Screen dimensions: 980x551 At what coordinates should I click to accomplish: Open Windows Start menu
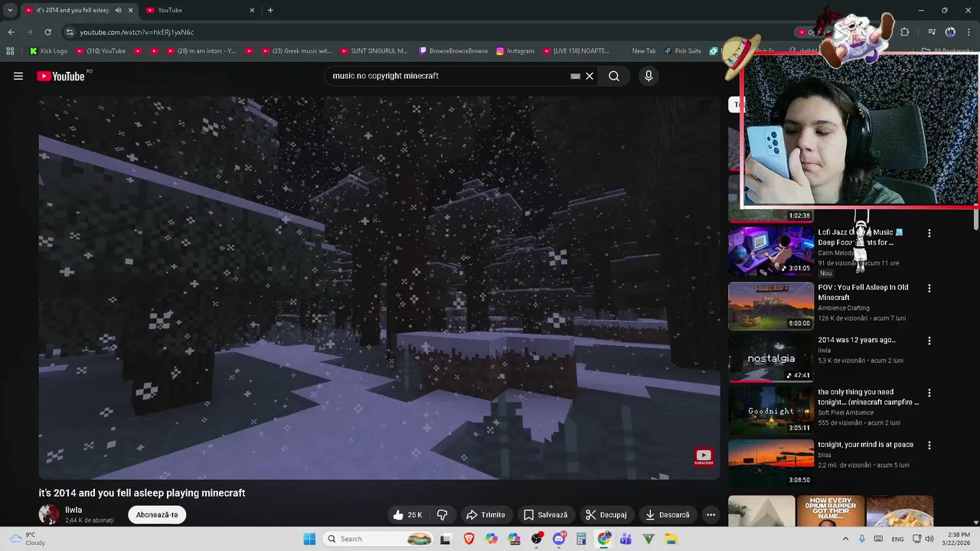point(309,539)
